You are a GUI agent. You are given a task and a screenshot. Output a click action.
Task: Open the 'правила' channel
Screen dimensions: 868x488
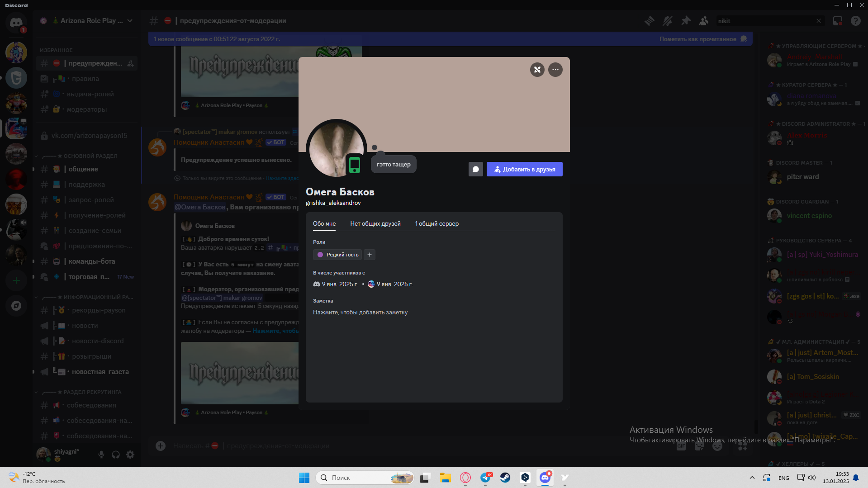point(87,79)
